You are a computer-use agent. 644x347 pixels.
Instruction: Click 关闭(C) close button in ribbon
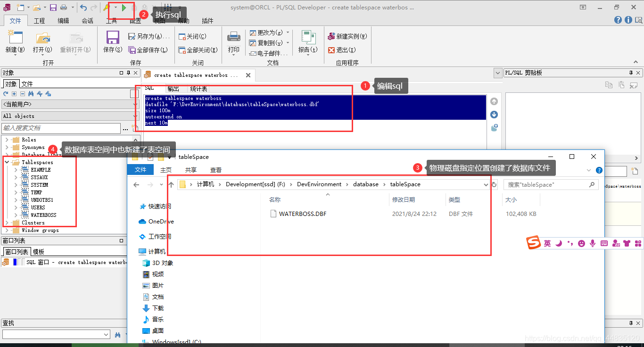[192, 36]
